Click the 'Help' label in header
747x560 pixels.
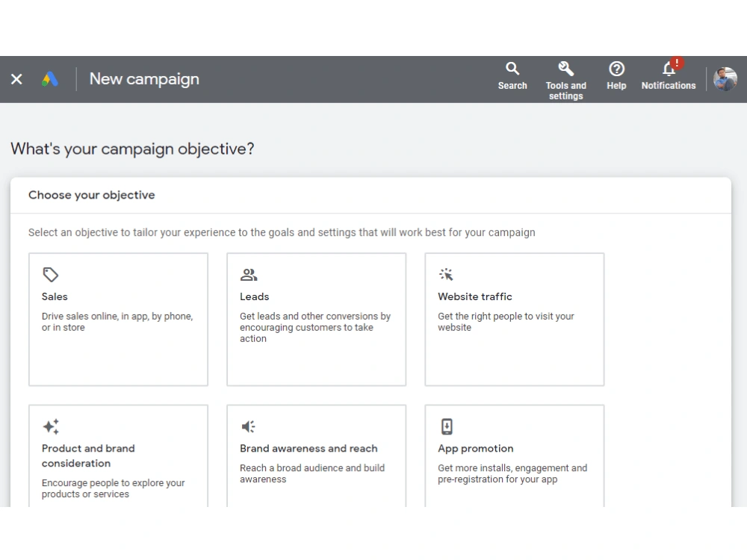(x=616, y=86)
